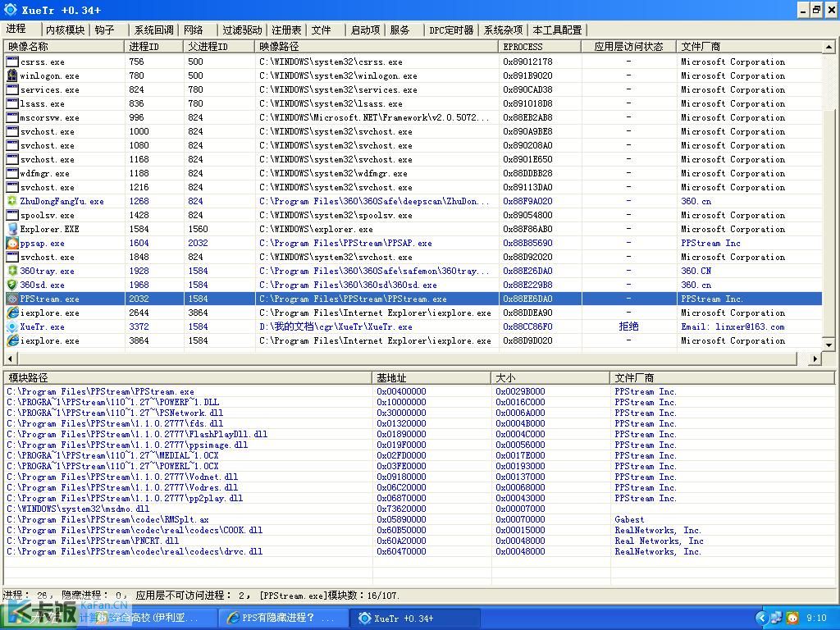Open the 钩子 tab
The width and height of the screenshot is (840, 630).
tap(105, 30)
